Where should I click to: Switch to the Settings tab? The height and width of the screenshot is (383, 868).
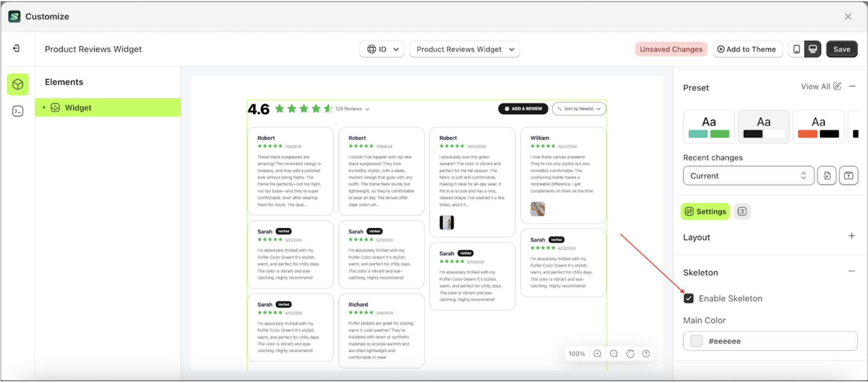click(x=705, y=211)
